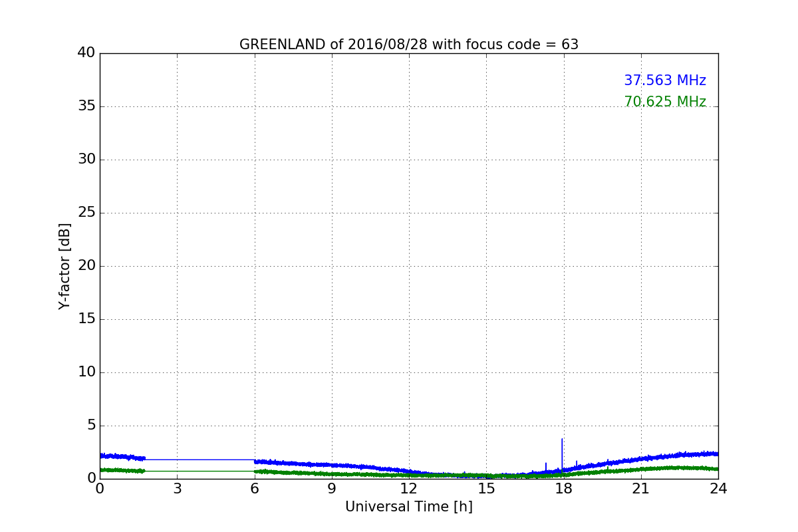This screenshot has width=798, height=532.
Task: Click x-axis tick label 12
Action: pos(409,489)
